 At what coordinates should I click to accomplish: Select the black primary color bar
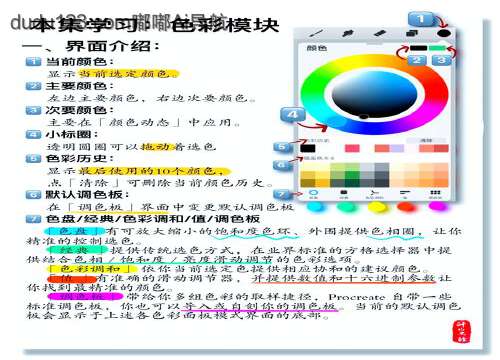[418, 48]
